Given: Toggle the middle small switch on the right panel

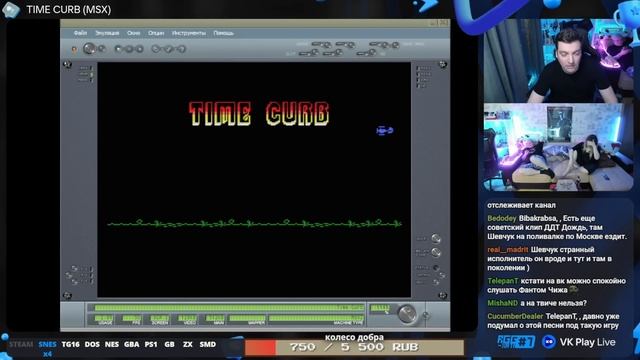Looking at the screenshot, I should click(x=442, y=275).
